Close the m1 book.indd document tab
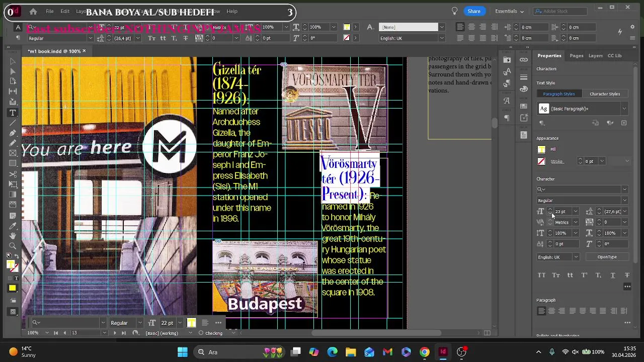Screen dimensions: 644x362 coord(84,51)
